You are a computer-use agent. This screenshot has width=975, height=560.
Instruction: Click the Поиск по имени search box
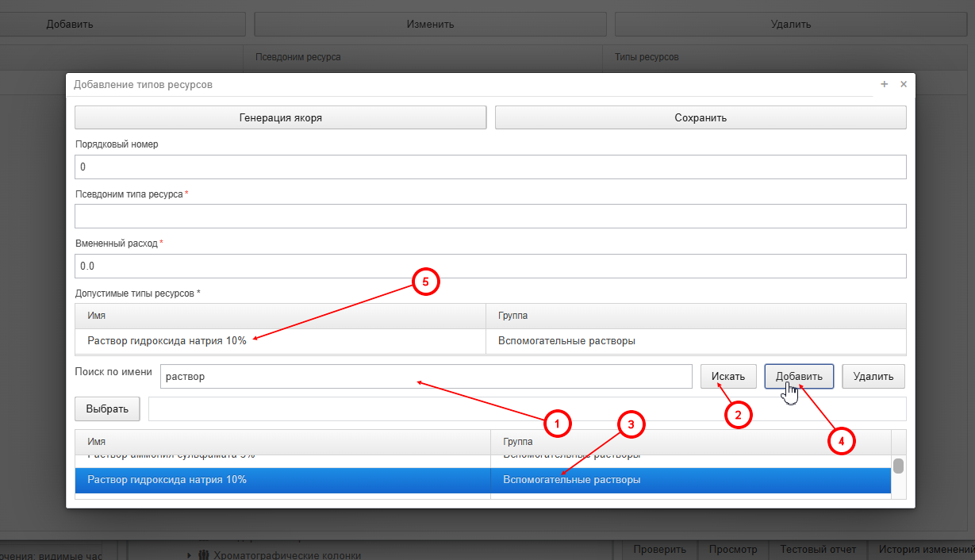426,377
